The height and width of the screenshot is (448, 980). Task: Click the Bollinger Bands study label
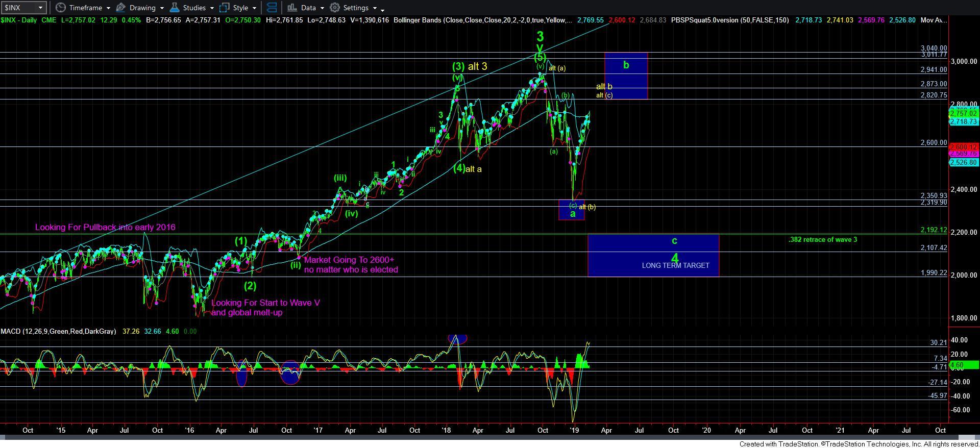point(482,20)
